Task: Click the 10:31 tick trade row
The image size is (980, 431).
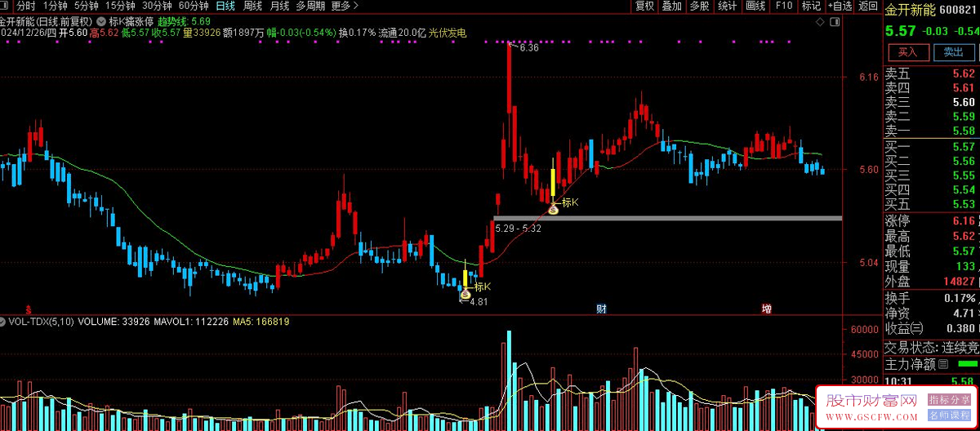Action: coord(932,380)
